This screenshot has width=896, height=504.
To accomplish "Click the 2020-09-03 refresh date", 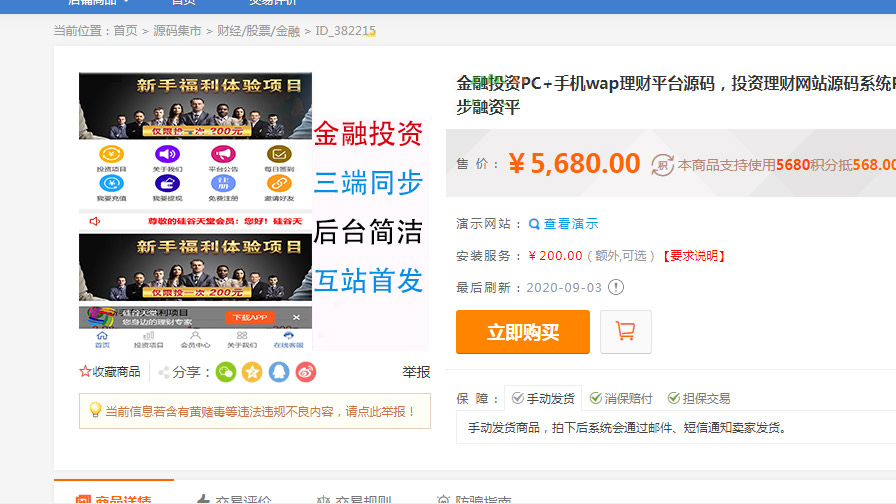I will point(564,287).
